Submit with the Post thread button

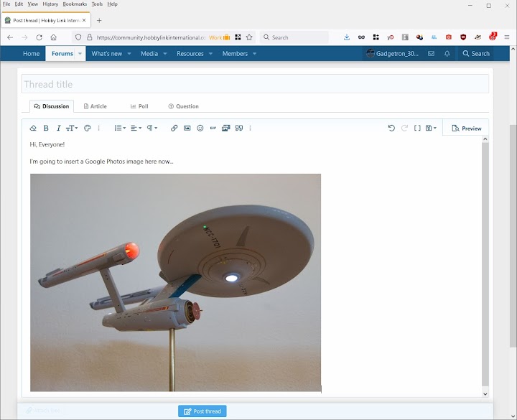point(202,411)
